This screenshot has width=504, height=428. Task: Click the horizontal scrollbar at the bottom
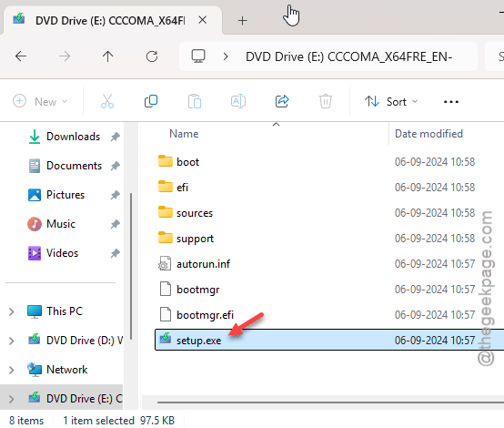330,402
